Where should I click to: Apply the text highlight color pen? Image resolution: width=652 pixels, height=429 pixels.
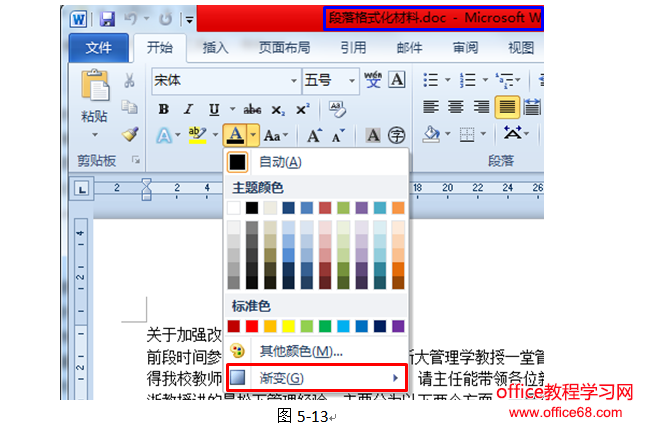click(x=198, y=135)
